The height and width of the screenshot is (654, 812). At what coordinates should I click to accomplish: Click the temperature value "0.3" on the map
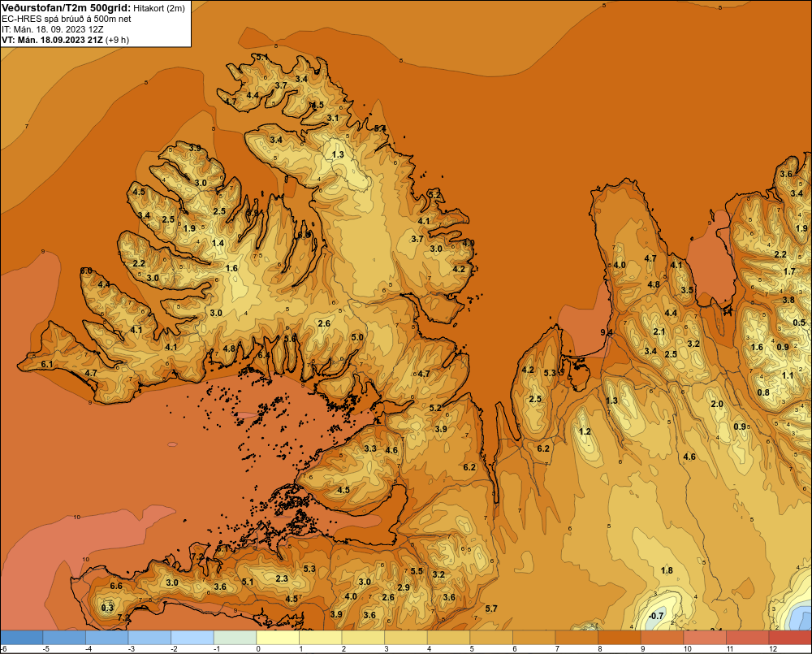pyautogui.click(x=107, y=608)
